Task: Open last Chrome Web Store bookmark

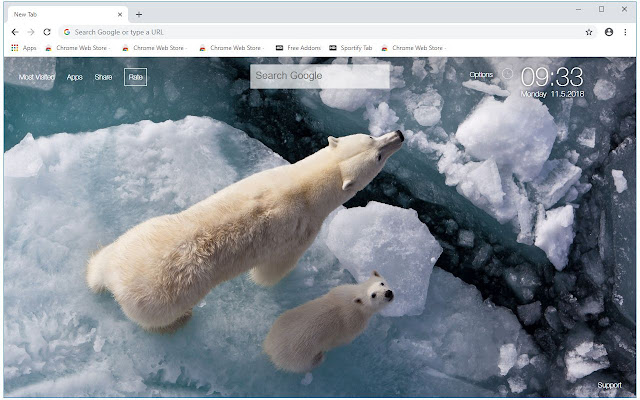Action: coord(413,48)
